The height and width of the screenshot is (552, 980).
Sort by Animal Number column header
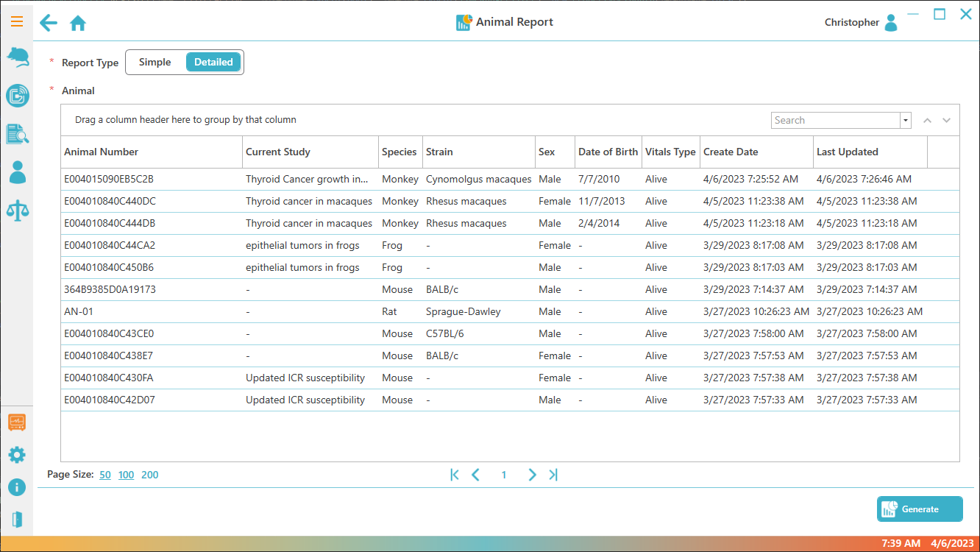point(152,152)
